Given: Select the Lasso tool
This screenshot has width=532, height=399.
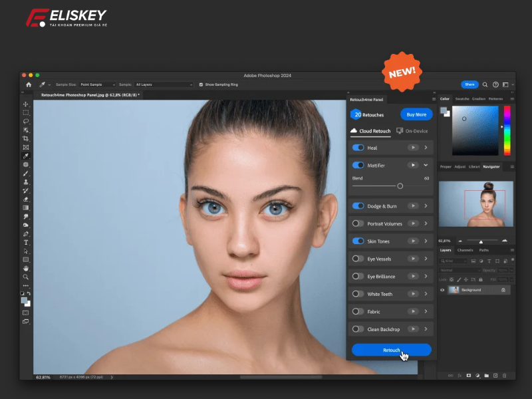Looking at the screenshot, I should 26,121.
